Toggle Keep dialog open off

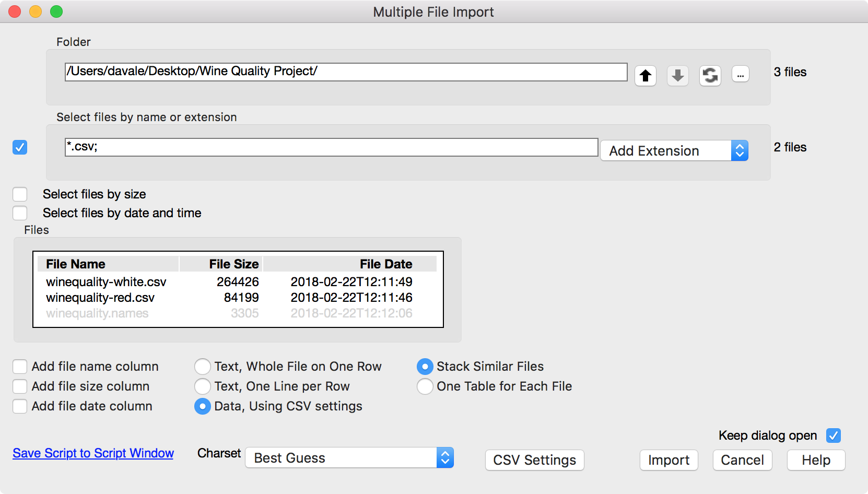pos(834,435)
